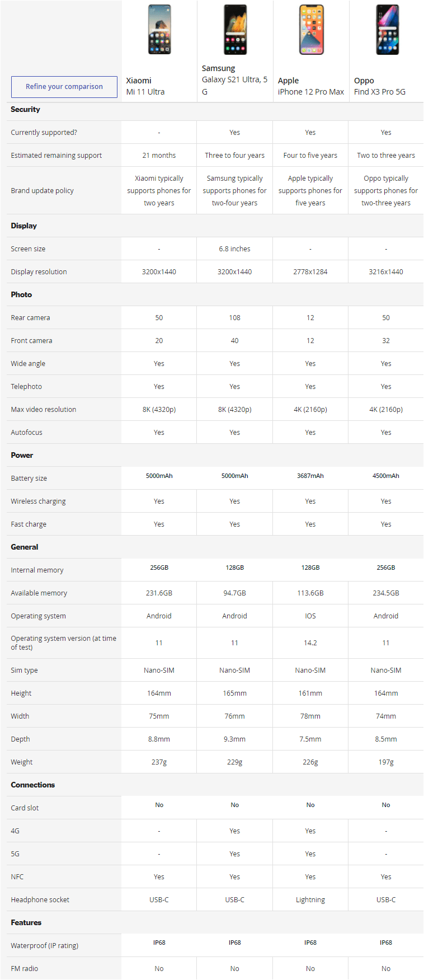Open the Xiaomi Mi 11 Ultra title link
The image size is (424, 980).
click(x=145, y=86)
